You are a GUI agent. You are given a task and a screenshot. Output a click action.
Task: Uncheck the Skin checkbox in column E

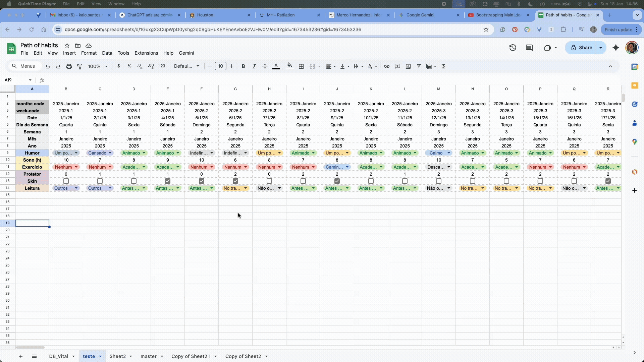(x=168, y=181)
